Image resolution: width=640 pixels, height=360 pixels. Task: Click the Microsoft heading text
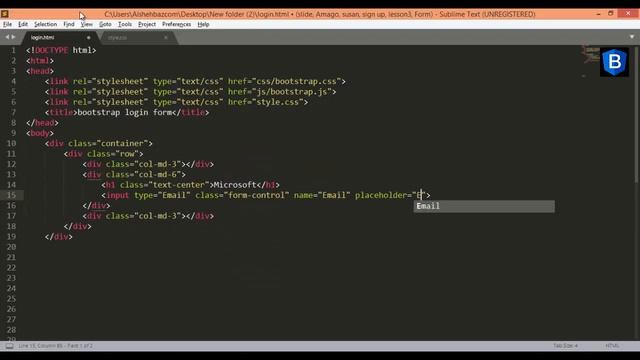[x=235, y=185]
